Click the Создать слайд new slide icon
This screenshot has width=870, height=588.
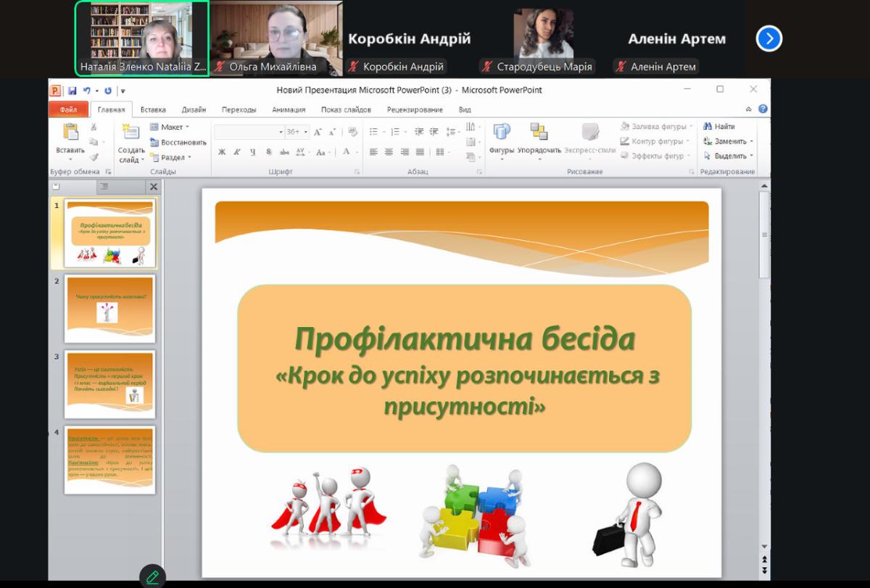click(x=131, y=133)
